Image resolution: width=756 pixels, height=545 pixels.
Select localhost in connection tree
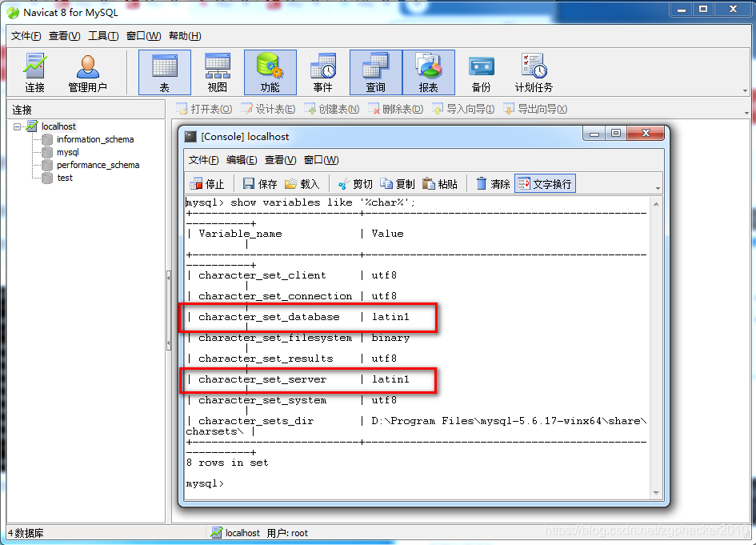(58, 126)
